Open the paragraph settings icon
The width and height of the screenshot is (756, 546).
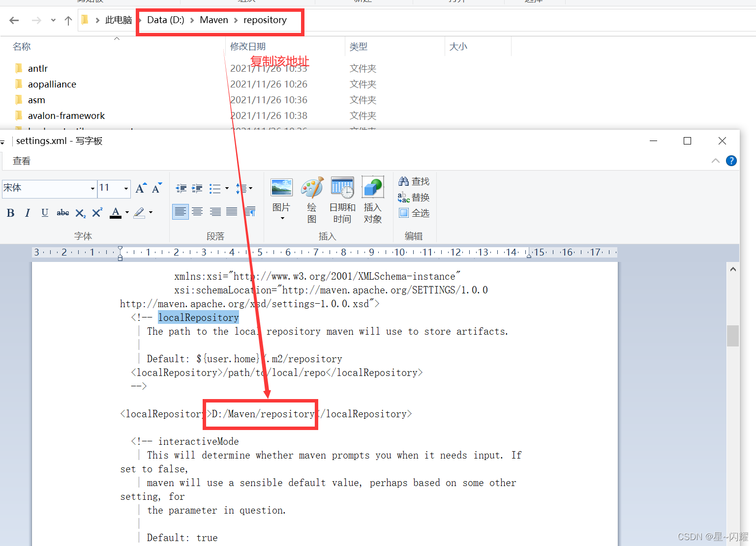coord(250,212)
